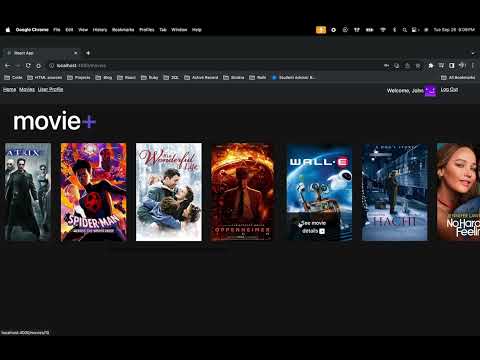Click the Wi-Fi status icon
Screen dimensions: 480x360
pyautogui.click(x=383, y=30)
